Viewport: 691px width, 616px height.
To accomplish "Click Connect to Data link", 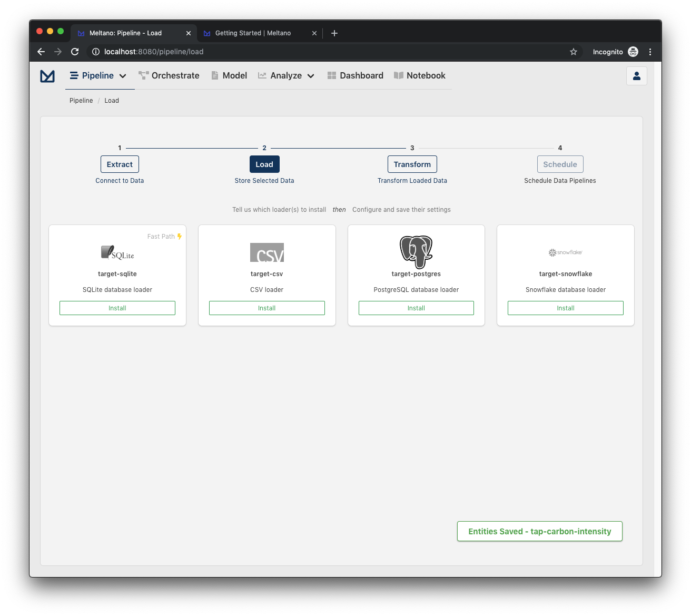I will click(120, 181).
